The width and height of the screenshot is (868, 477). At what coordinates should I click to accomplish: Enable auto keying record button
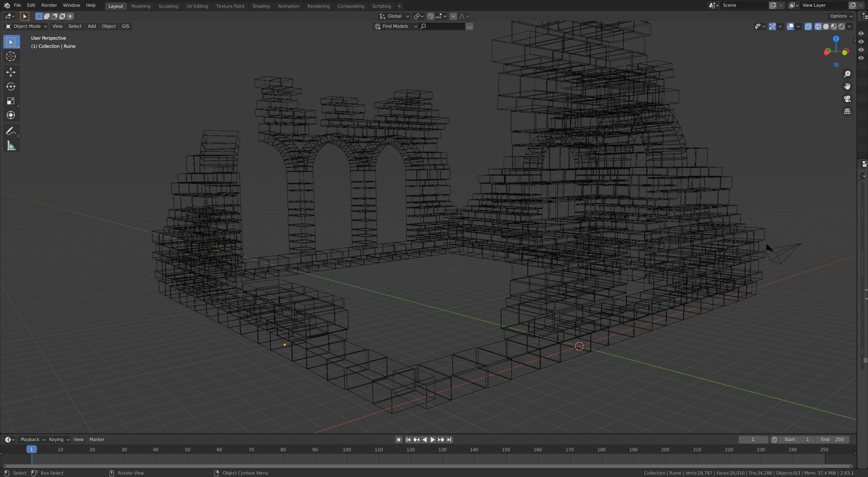(398, 440)
